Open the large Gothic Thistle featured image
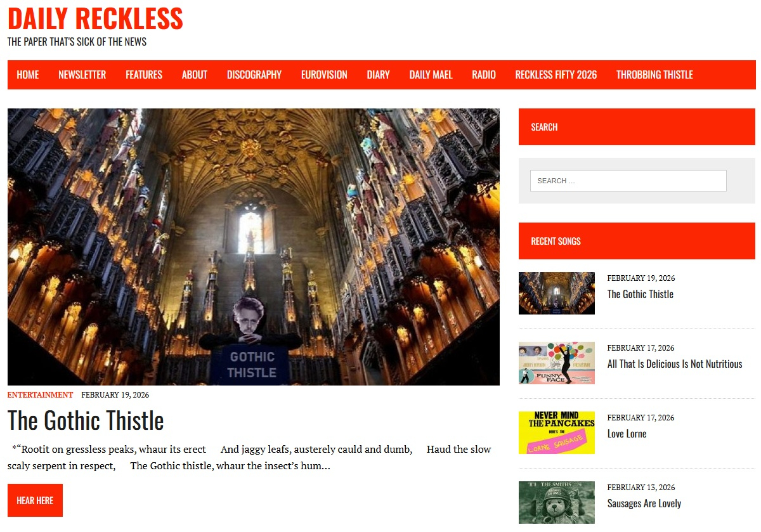The height and width of the screenshot is (532, 761). (254, 247)
